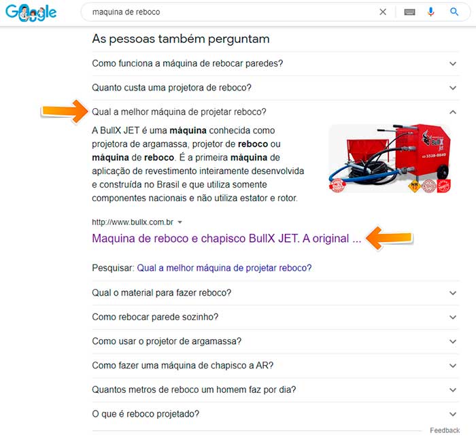Click into the search box with "maquina de reboco"
This screenshot has height=448, width=476.
[231, 12]
